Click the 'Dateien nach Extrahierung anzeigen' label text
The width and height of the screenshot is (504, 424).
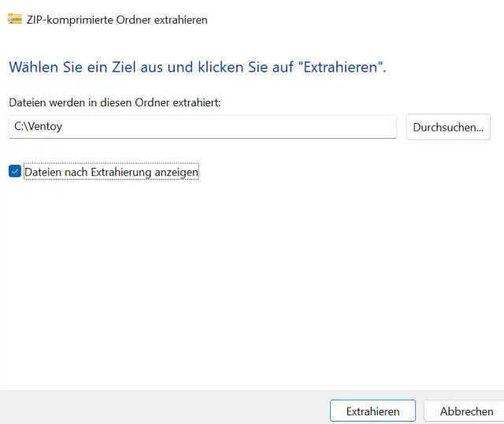(111, 172)
